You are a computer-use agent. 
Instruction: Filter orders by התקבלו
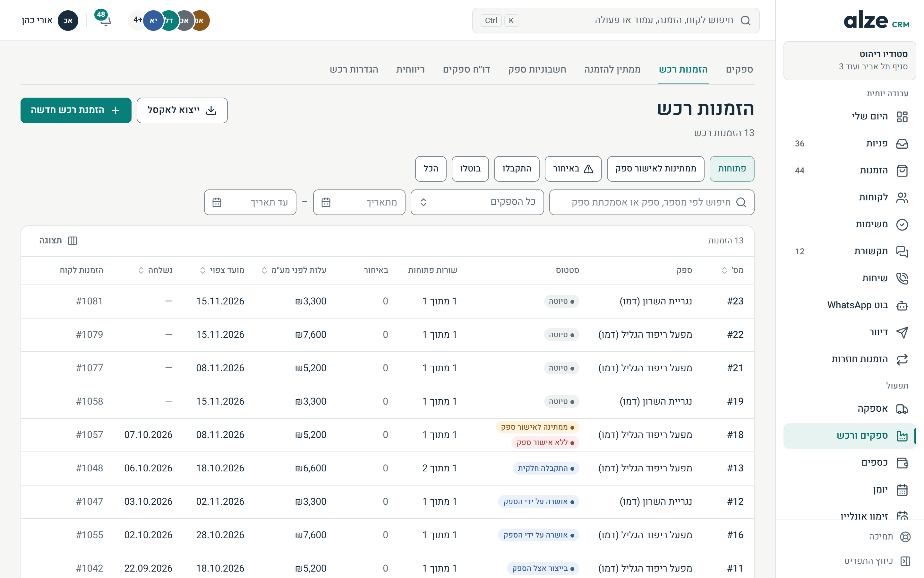click(x=516, y=169)
